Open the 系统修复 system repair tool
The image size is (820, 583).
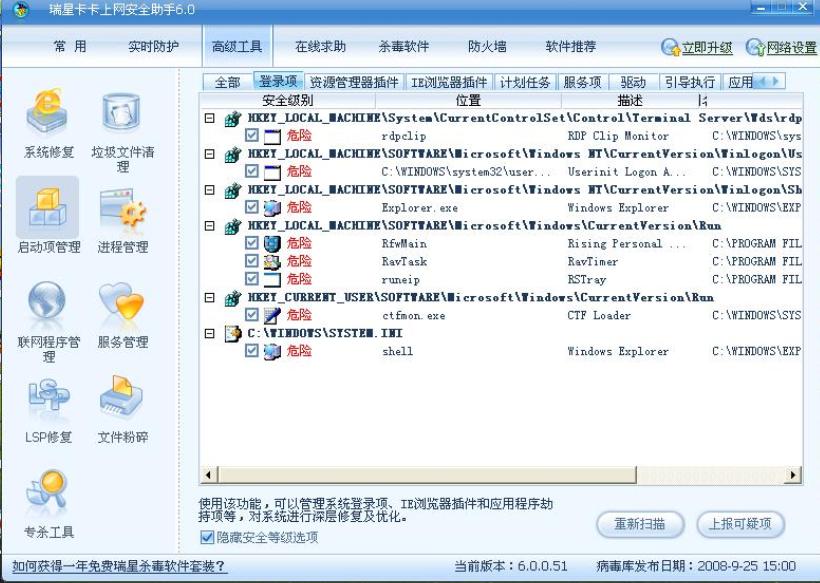pyautogui.click(x=48, y=112)
